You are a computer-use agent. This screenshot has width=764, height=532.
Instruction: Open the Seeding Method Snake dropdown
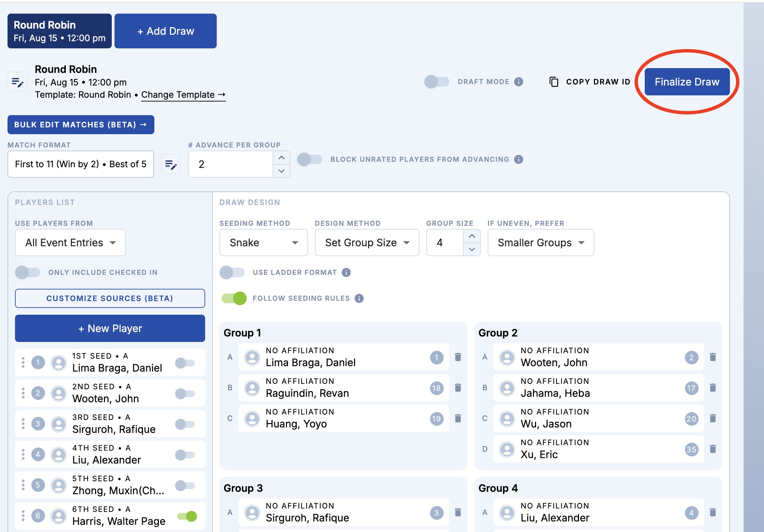pos(263,242)
